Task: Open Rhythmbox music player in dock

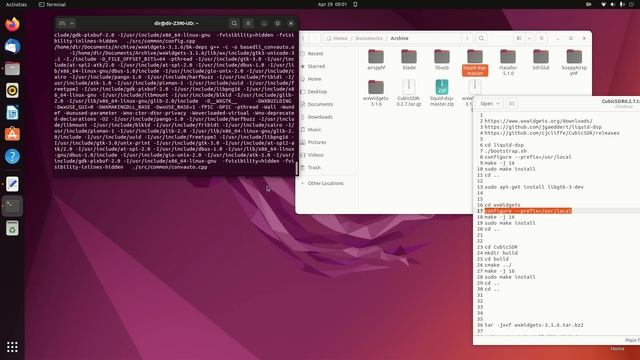Action: pos(12,91)
